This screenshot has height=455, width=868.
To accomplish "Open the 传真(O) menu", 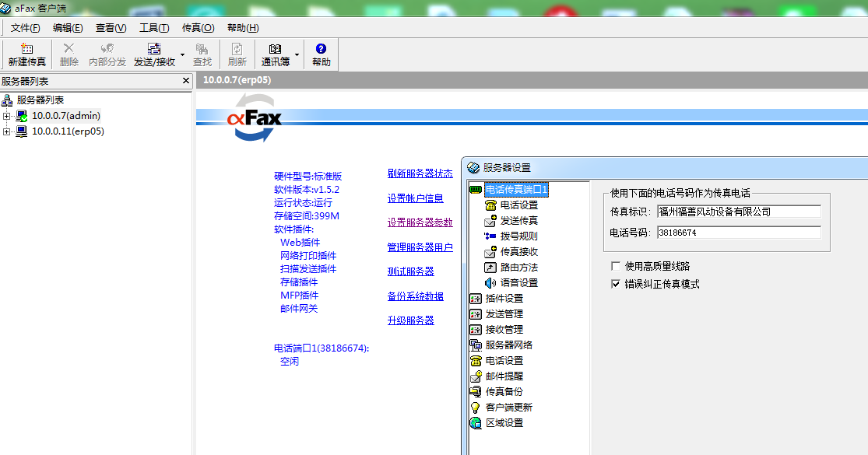I will [199, 28].
